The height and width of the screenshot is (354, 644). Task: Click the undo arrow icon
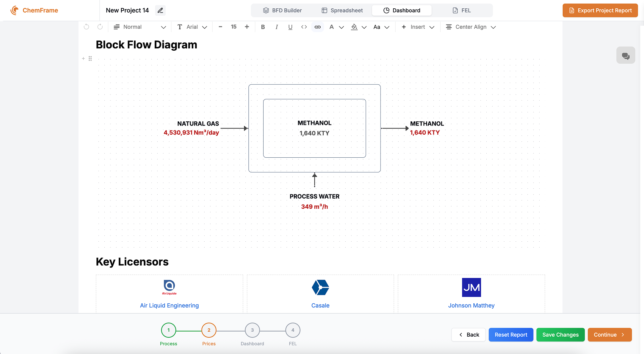pyautogui.click(x=87, y=27)
